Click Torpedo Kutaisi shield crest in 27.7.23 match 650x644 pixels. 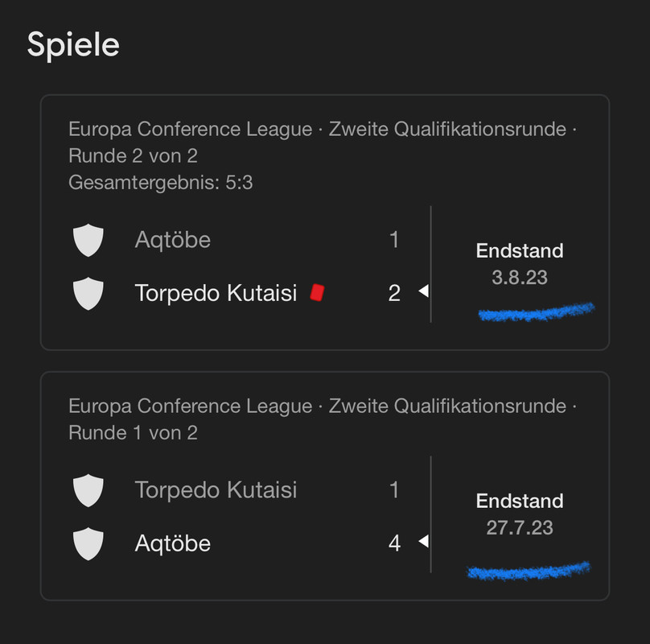click(x=88, y=490)
